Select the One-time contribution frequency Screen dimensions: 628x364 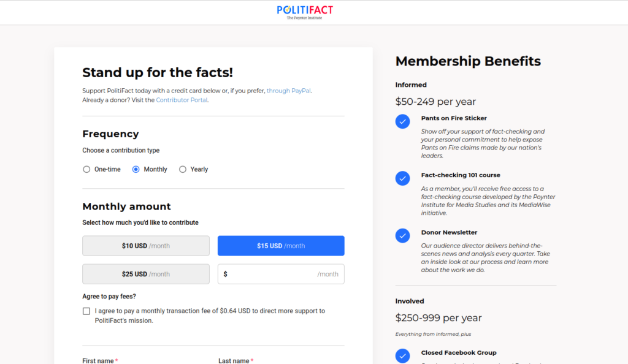86,169
